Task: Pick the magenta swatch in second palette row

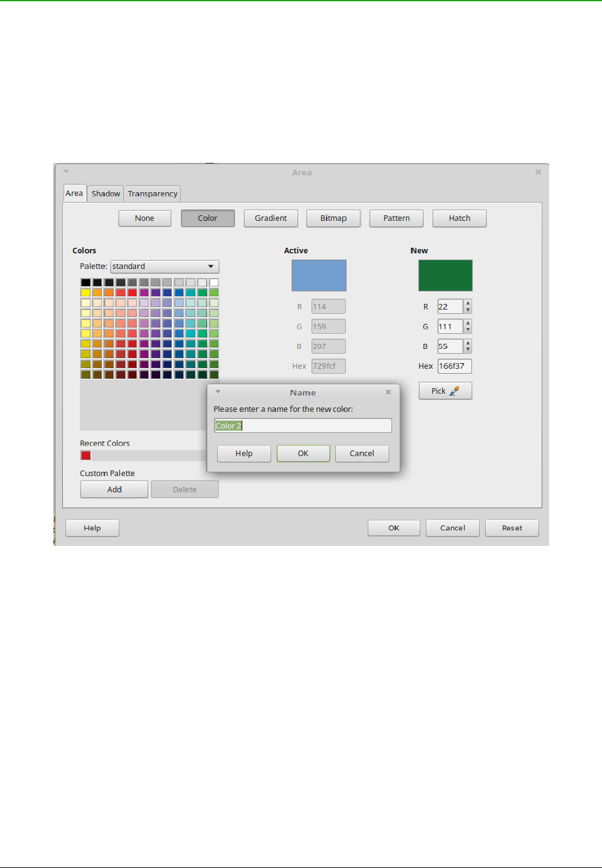Action: point(144,293)
